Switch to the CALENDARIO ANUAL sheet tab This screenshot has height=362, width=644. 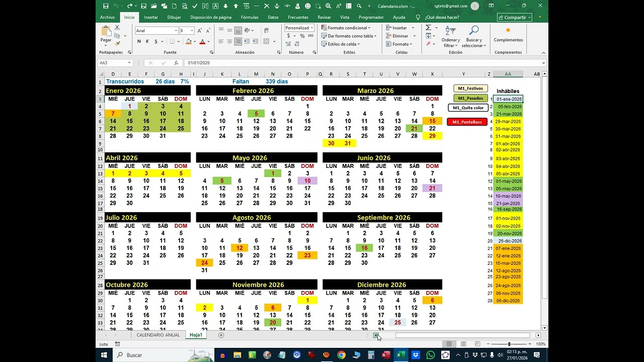(x=158, y=335)
